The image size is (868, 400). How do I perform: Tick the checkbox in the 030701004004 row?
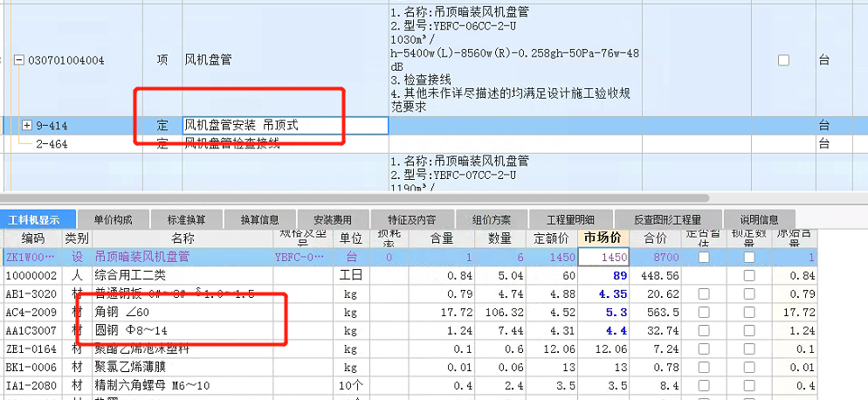(x=783, y=60)
